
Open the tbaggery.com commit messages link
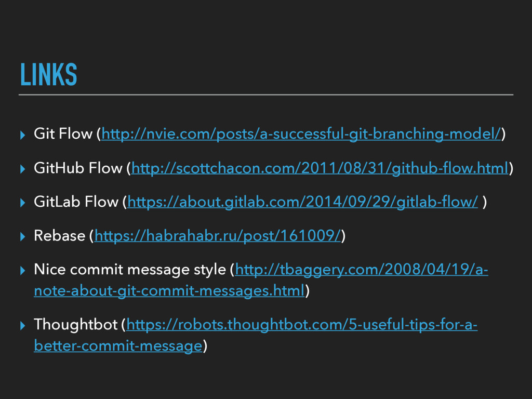pyautogui.click(x=362, y=270)
